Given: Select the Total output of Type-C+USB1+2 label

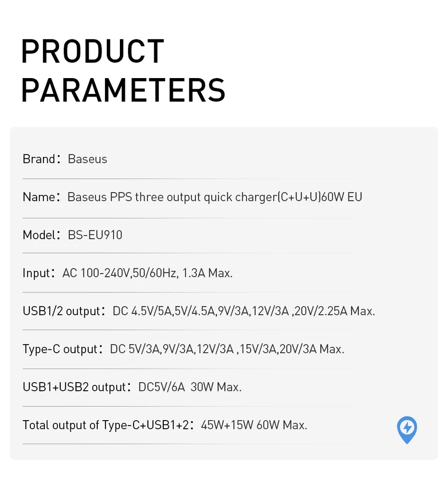Looking at the screenshot, I should (105, 425).
